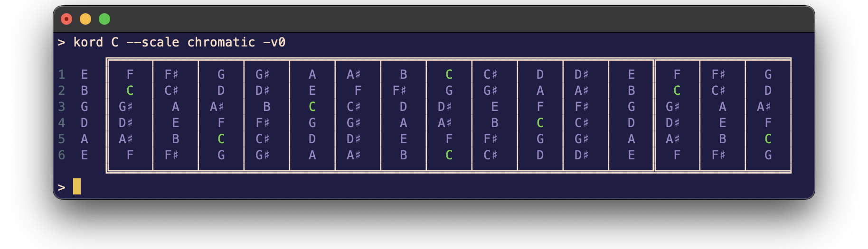Click the green C on string 6

(x=449, y=155)
